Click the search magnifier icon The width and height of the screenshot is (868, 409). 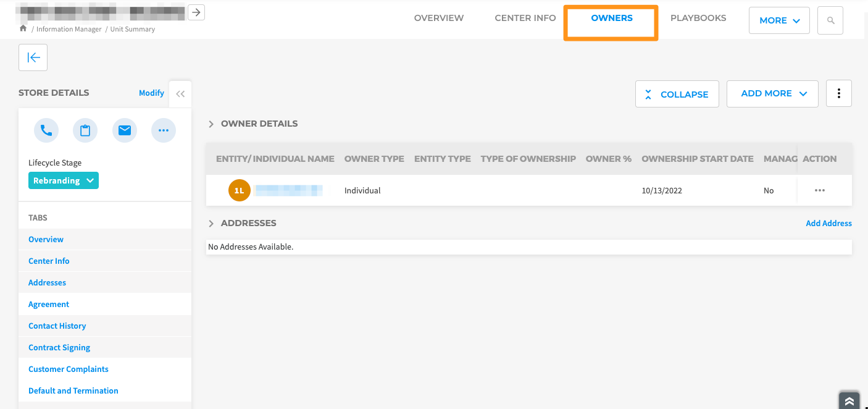pos(830,20)
